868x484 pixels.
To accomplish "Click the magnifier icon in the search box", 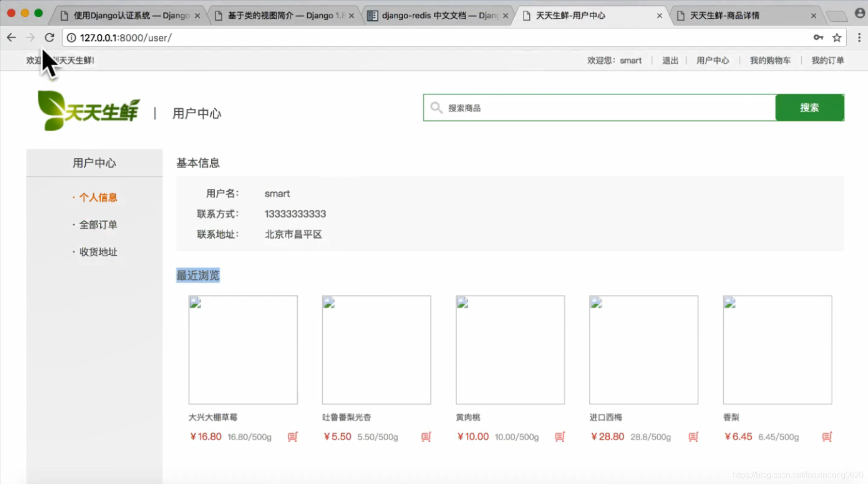I will [x=436, y=107].
